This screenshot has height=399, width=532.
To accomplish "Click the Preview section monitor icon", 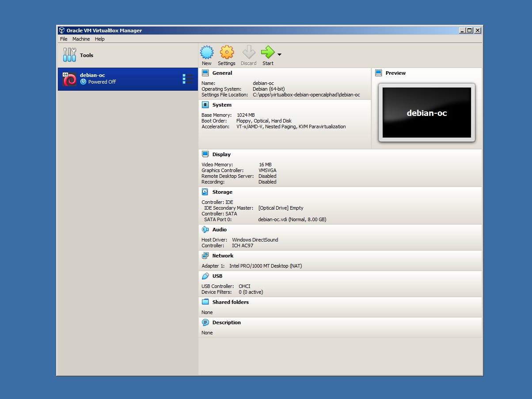I will click(378, 73).
